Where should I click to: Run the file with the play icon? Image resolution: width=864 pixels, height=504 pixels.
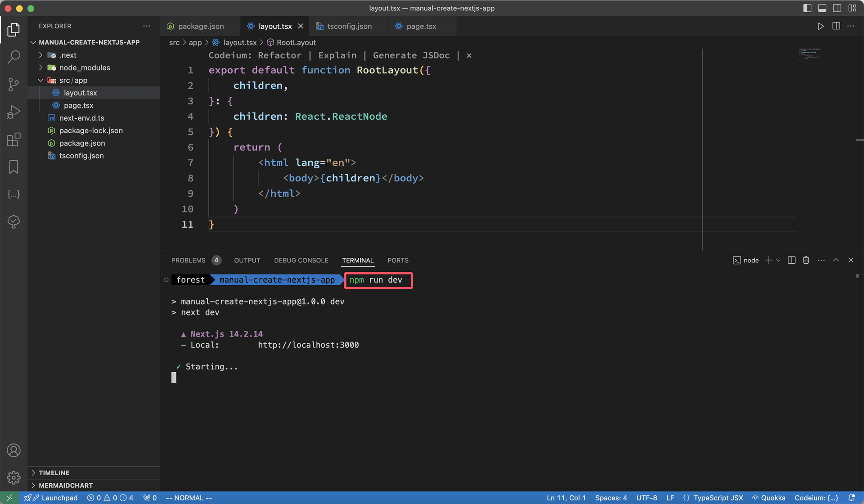tap(821, 26)
